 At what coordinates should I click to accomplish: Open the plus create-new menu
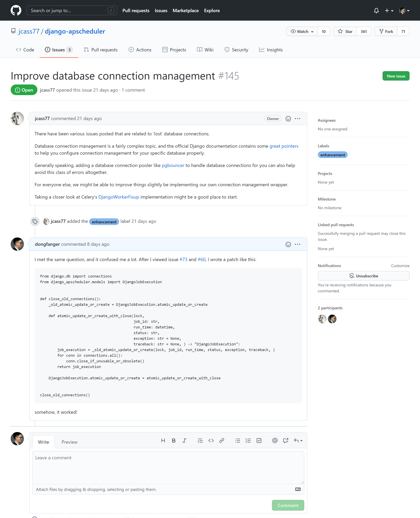(389, 11)
